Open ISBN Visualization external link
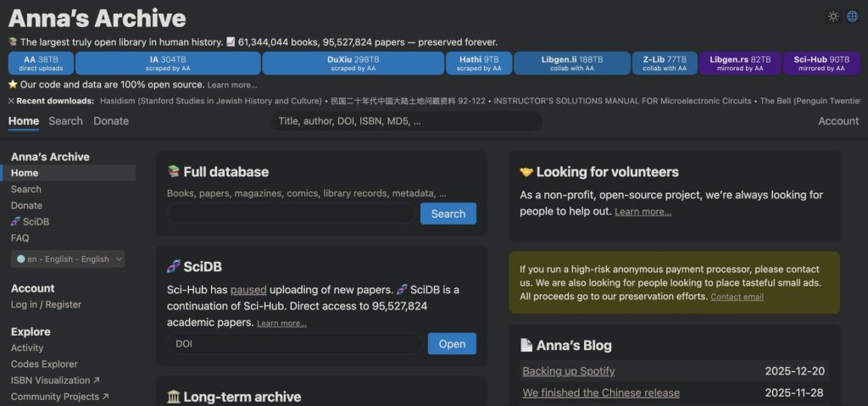868x406 pixels. tap(55, 381)
